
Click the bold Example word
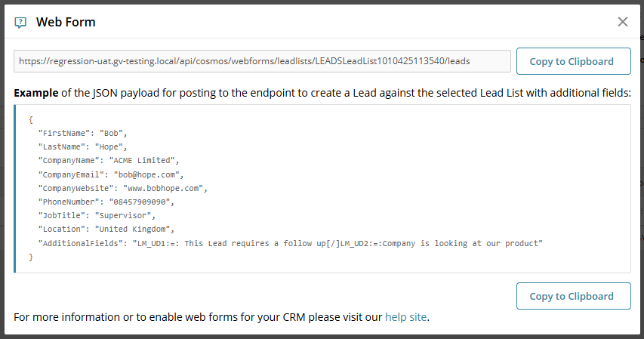tap(36, 93)
